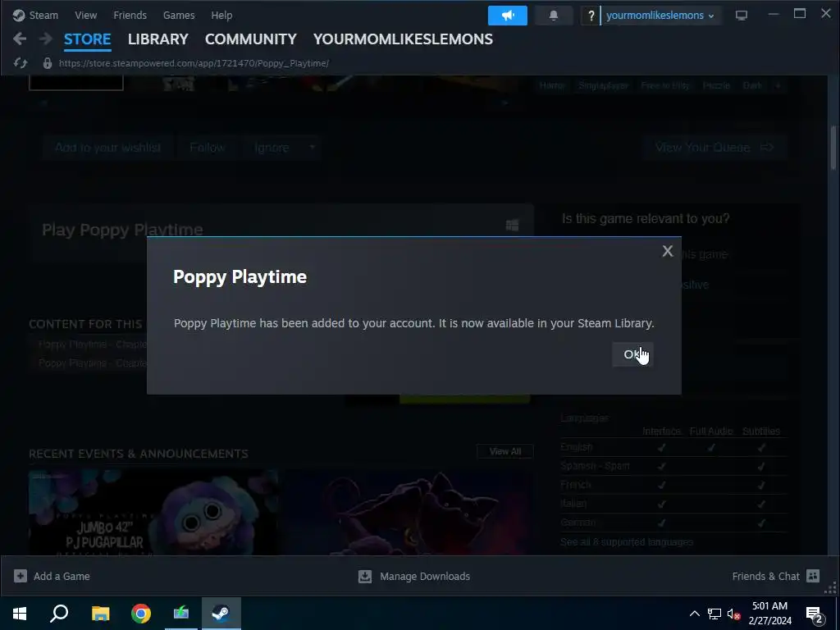This screenshot has width=840, height=630.
Task: Click the Follow button
Action: coord(208,148)
